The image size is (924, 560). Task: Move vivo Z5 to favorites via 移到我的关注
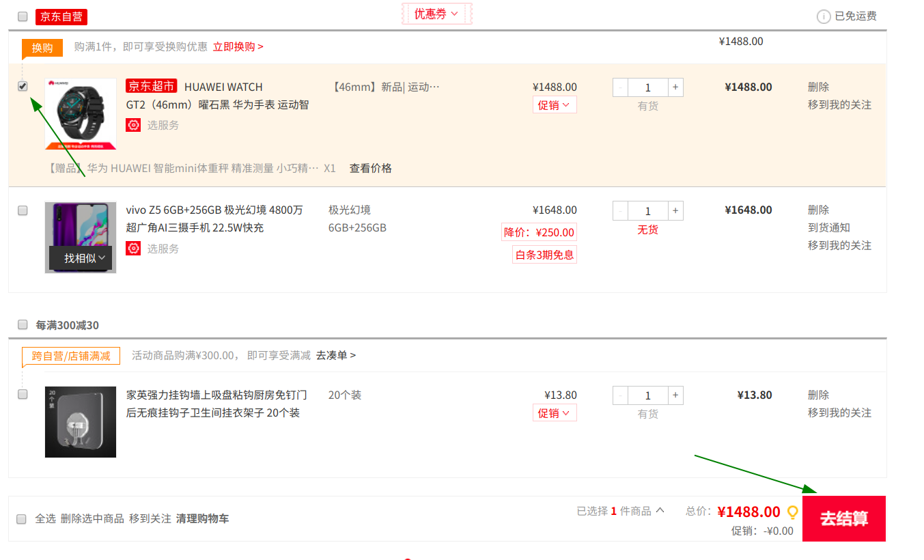click(839, 245)
